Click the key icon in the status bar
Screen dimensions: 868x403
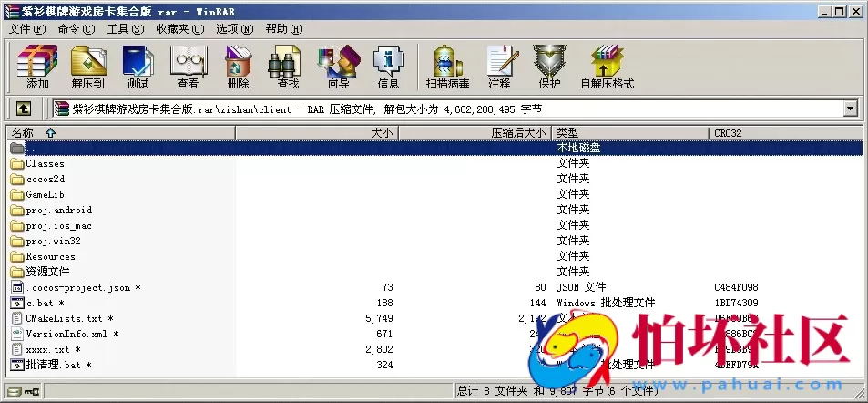tap(31, 392)
